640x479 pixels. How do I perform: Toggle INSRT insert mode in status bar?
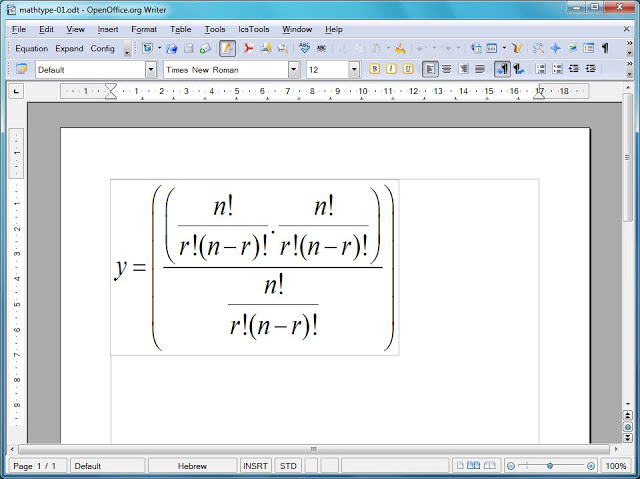tap(256, 466)
